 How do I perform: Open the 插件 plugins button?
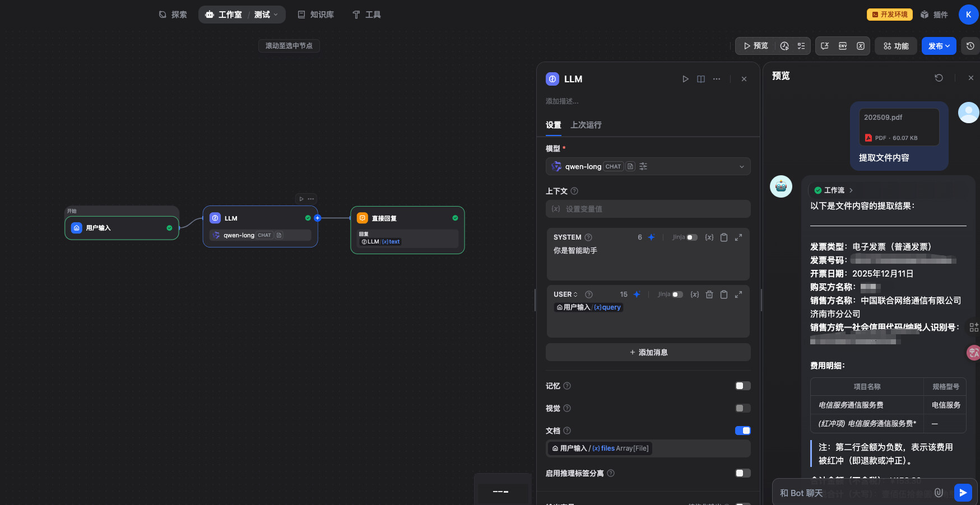point(935,15)
